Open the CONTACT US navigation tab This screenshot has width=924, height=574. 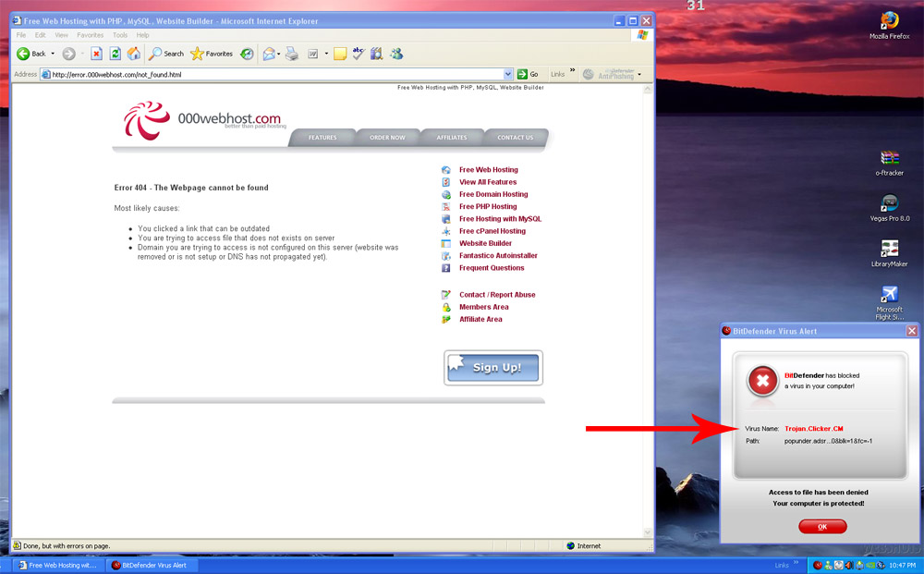(515, 138)
